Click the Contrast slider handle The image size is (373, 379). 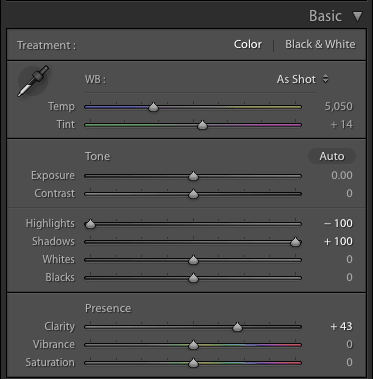(x=193, y=194)
